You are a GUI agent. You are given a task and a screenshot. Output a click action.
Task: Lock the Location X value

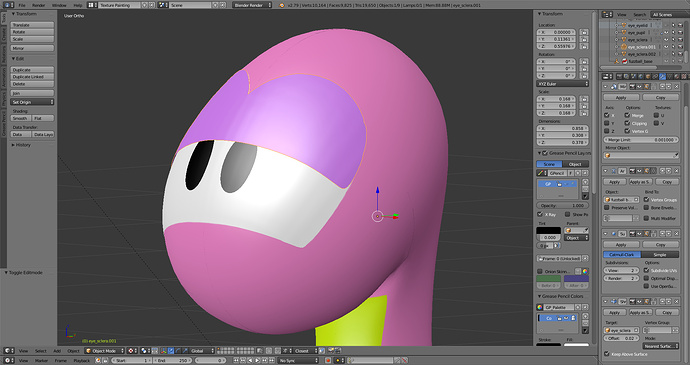click(x=584, y=32)
